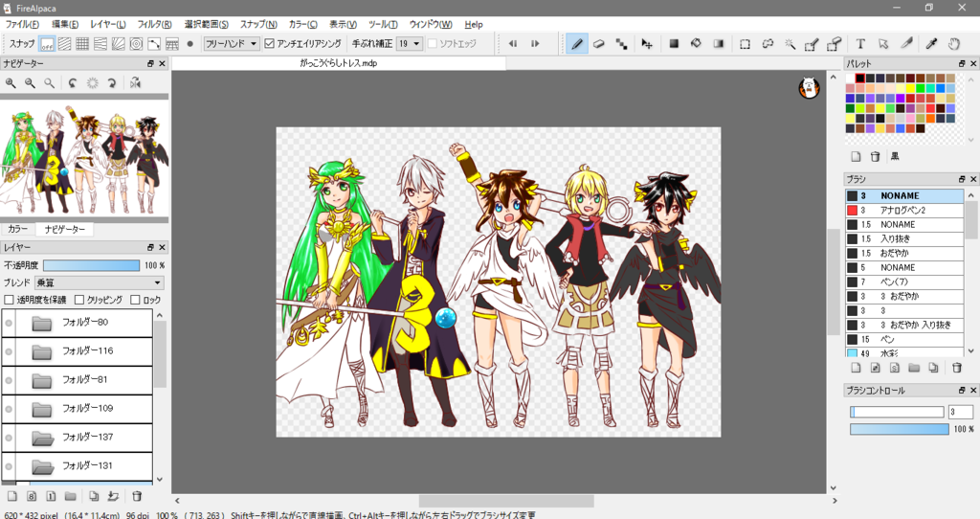
Task: Delete layer with trash icon in Layer panel
Action: pyautogui.click(x=137, y=496)
